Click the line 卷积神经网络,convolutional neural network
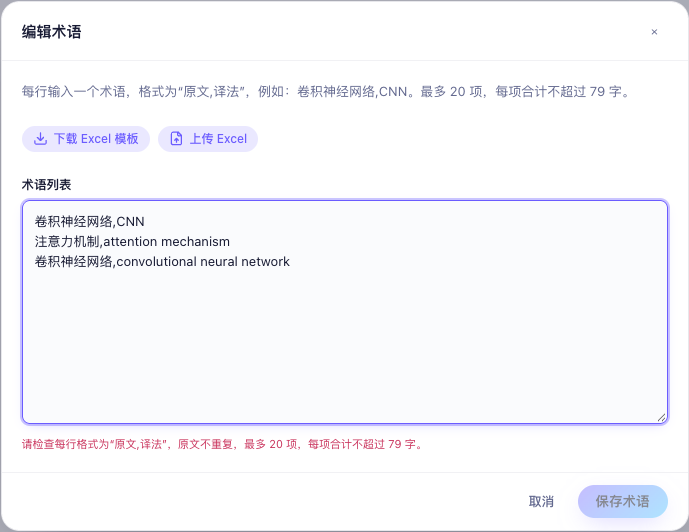The image size is (689, 532). click(162, 261)
